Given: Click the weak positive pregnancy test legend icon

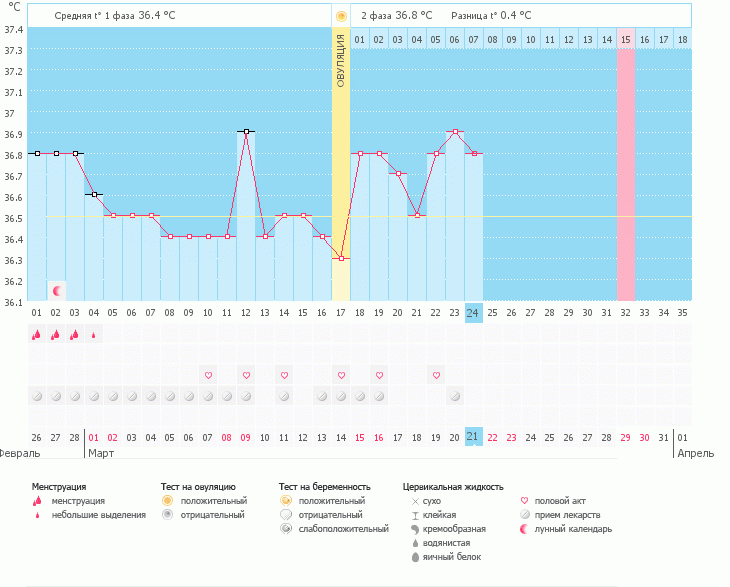Looking at the screenshot, I should tap(286, 528).
